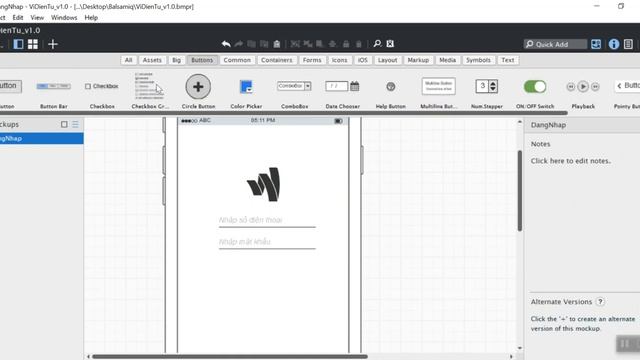The width and height of the screenshot is (640, 360).
Task: Click the canvas horizontal scrollbar thumb
Action: coord(229,356)
